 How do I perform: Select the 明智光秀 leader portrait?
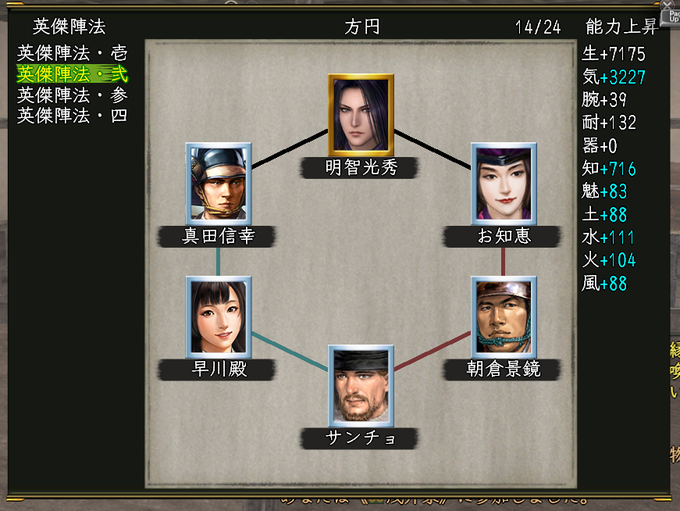360,115
